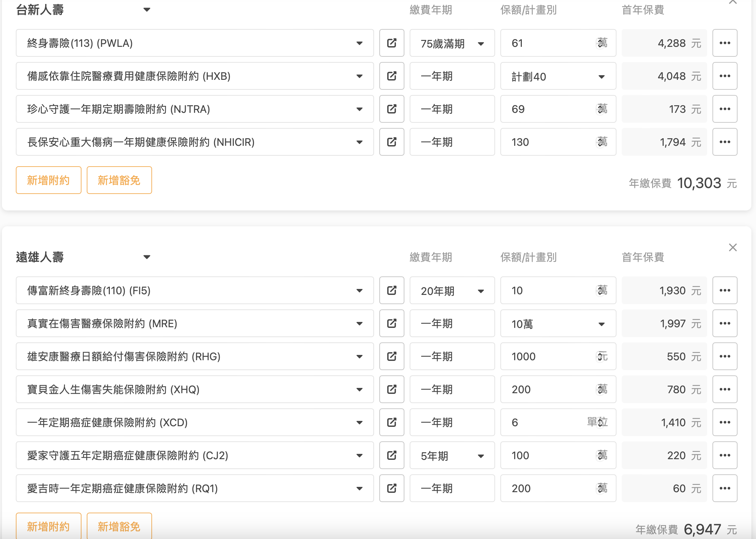Remove the 遠雄人壽 card with X

[733, 248]
